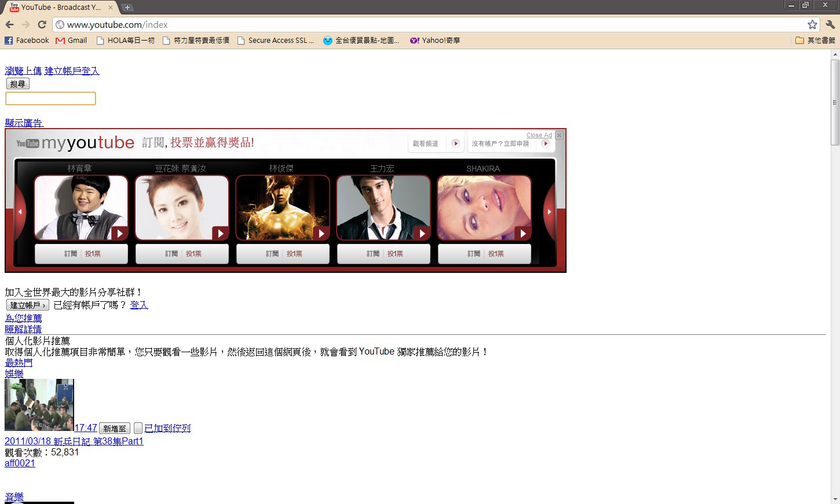Image resolution: width=840 pixels, height=504 pixels.
Task: Open the Secure Access SSL bookmark
Action: pos(276,41)
